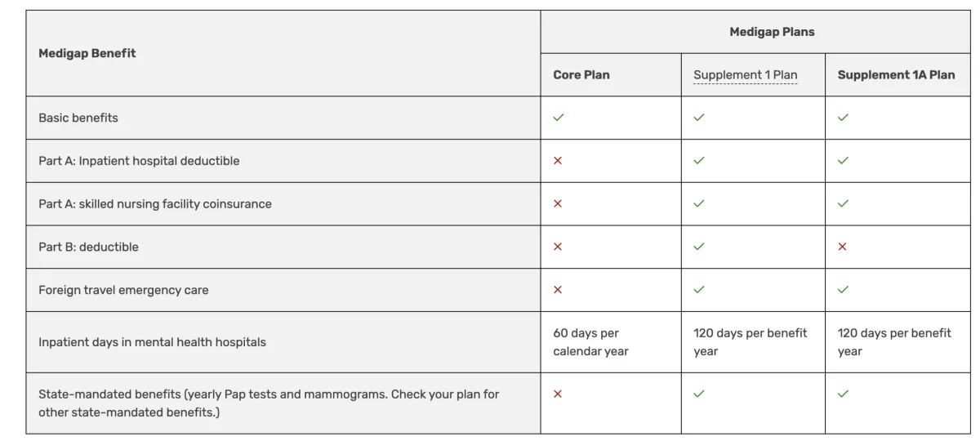Image resolution: width=980 pixels, height=441 pixels.
Task: Click Supplement 1 checkmark for Inpatient hospital deductible
Action: point(699,161)
